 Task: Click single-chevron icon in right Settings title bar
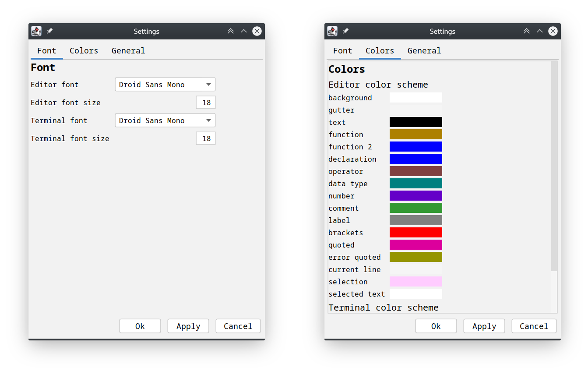point(540,31)
